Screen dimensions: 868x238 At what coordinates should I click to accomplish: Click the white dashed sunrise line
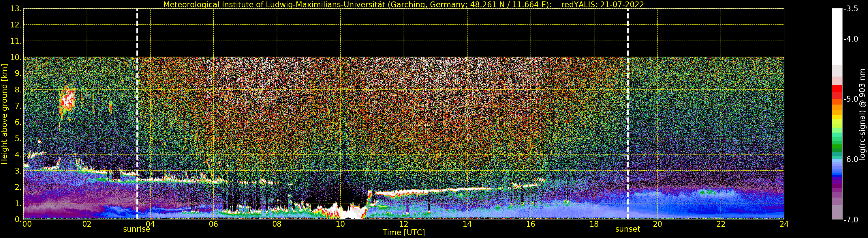(x=137, y=114)
